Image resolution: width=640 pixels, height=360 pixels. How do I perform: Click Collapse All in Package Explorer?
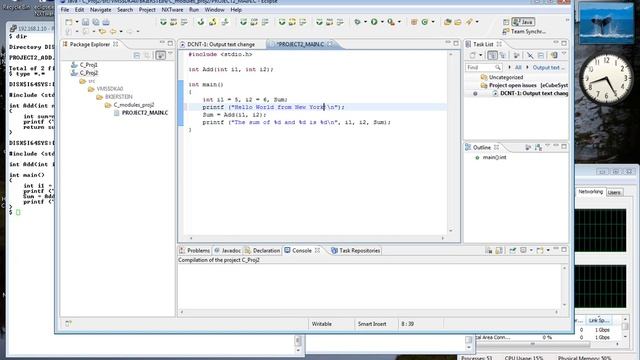(x=137, y=55)
